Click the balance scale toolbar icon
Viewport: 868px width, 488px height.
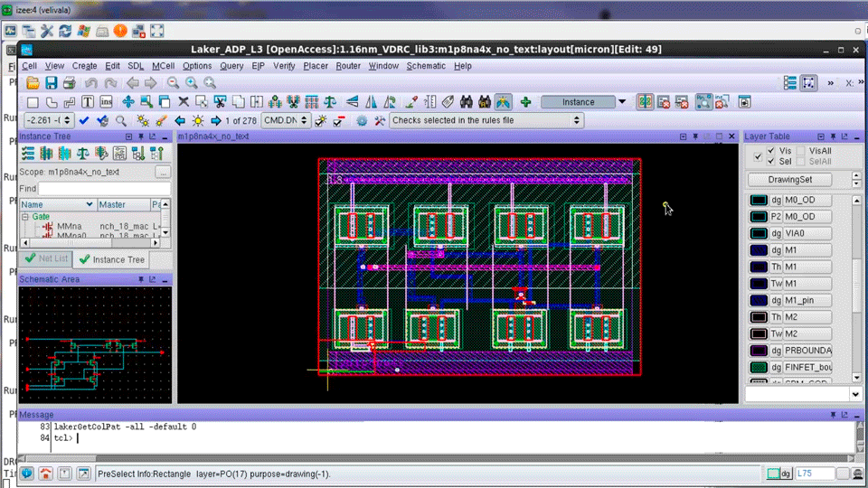331,102
